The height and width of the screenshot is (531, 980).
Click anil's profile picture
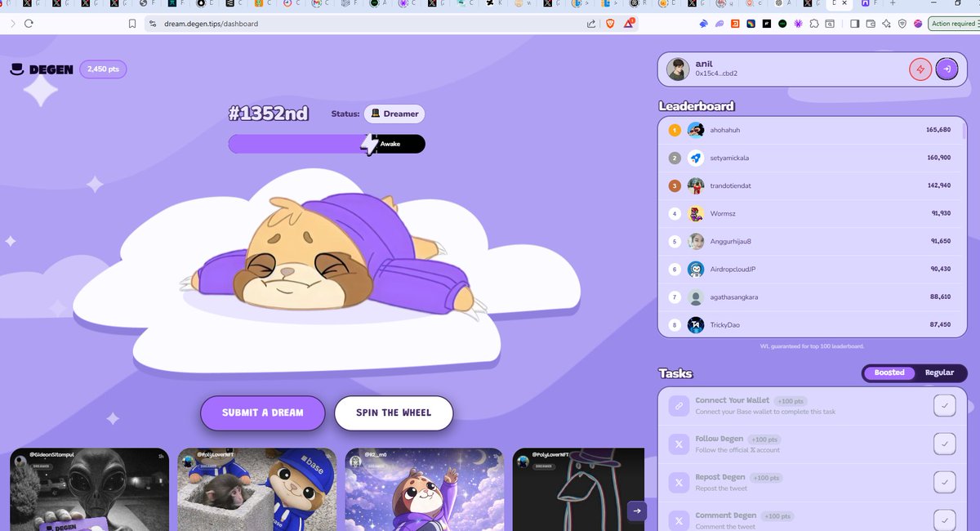pyautogui.click(x=678, y=69)
